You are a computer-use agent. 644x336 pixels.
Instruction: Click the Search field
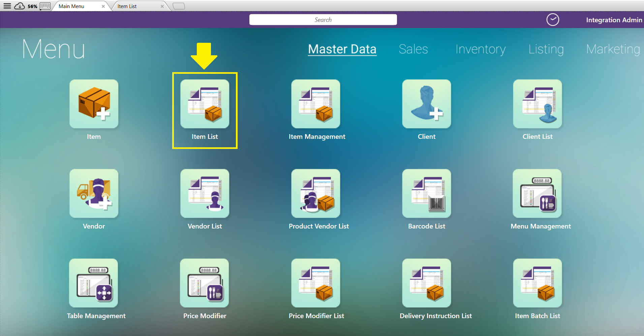pyautogui.click(x=323, y=20)
